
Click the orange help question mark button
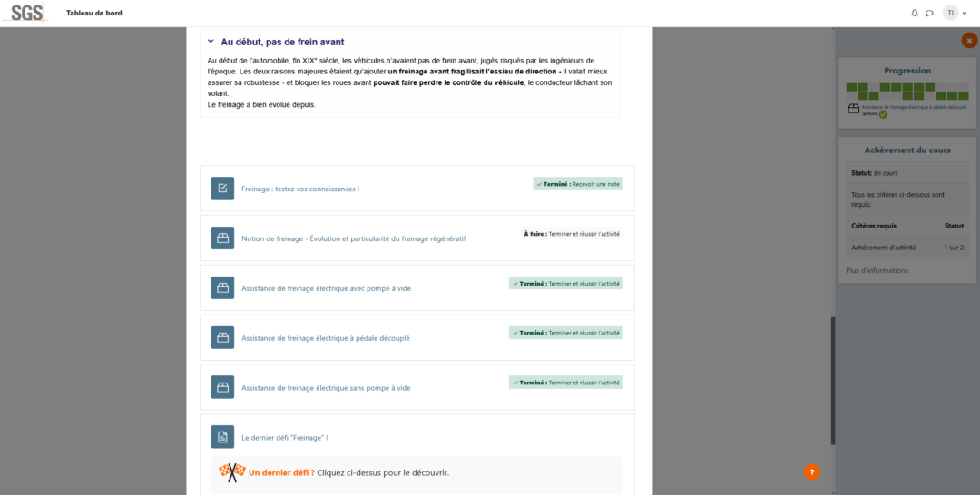click(811, 471)
